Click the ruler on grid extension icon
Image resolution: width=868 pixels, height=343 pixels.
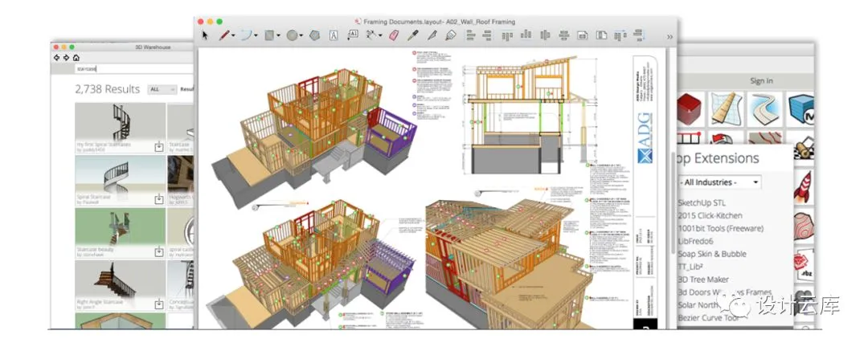tap(726, 108)
